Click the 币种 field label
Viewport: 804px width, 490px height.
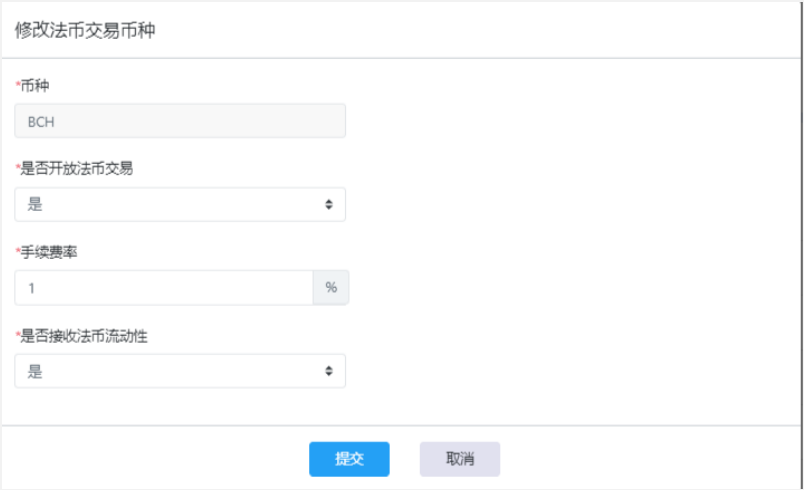[35, 85]
